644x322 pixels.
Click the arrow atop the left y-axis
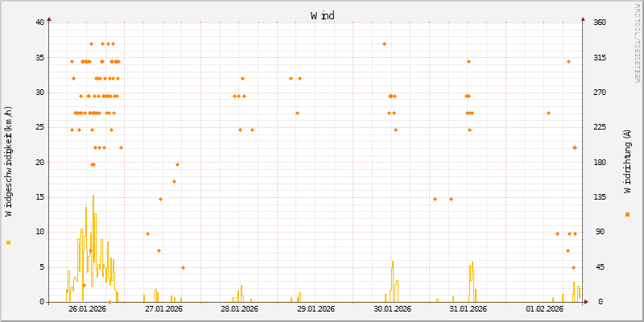[49, 18]
